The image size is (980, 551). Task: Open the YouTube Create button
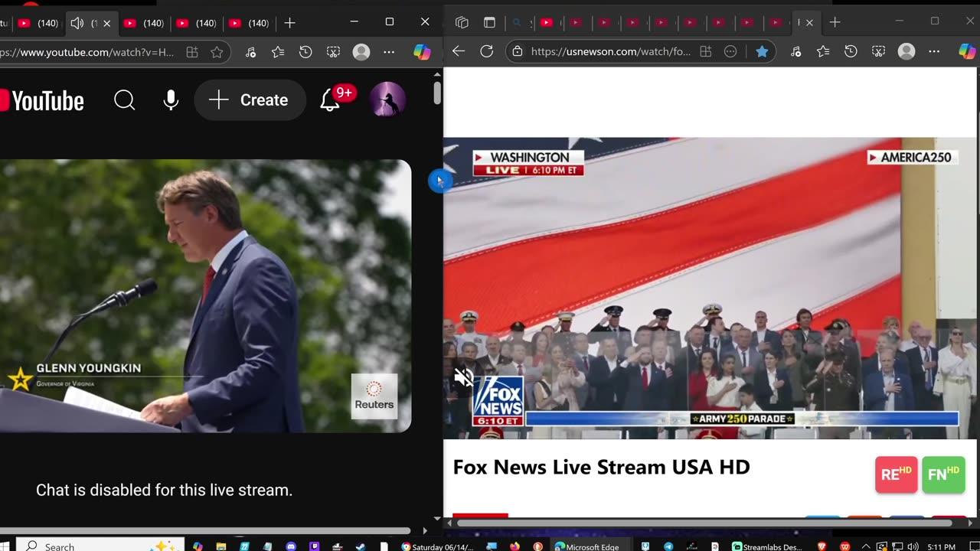click(250, 99)
